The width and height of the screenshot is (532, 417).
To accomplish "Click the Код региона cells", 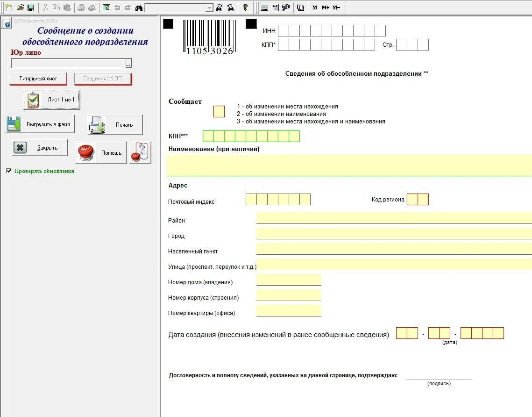I will [418, 199].
